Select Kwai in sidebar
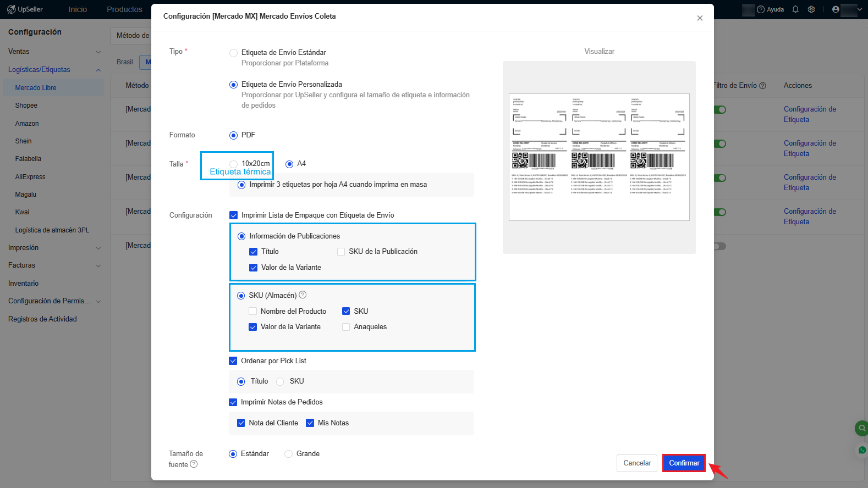 coord(22,212)
